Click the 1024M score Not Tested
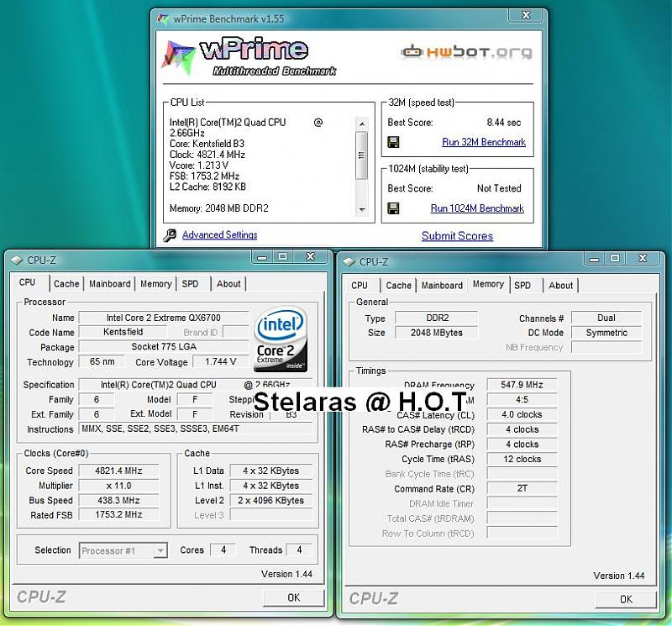Image resolution: width=672 pixels, height=626 pixels. coord(499,188)
